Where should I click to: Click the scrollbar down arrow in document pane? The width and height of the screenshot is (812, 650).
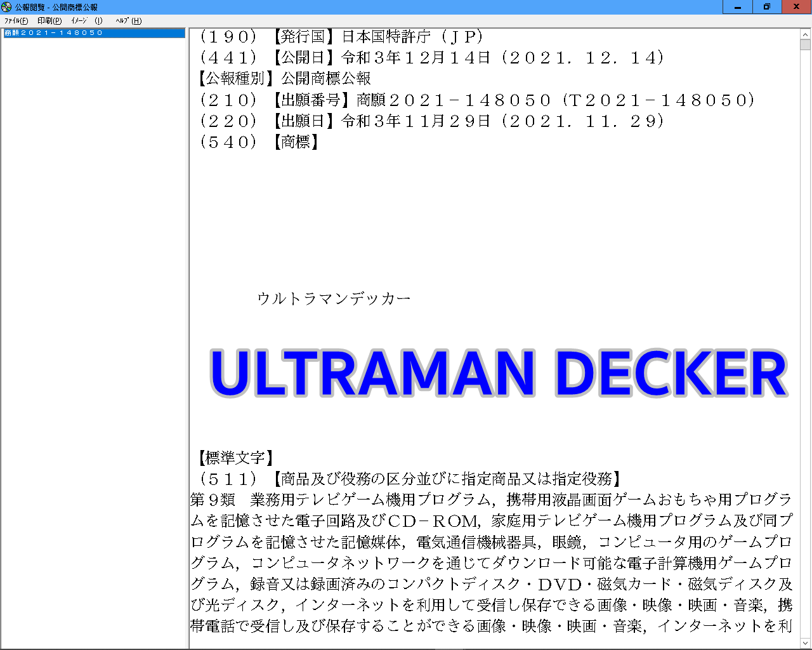point(806,643)
